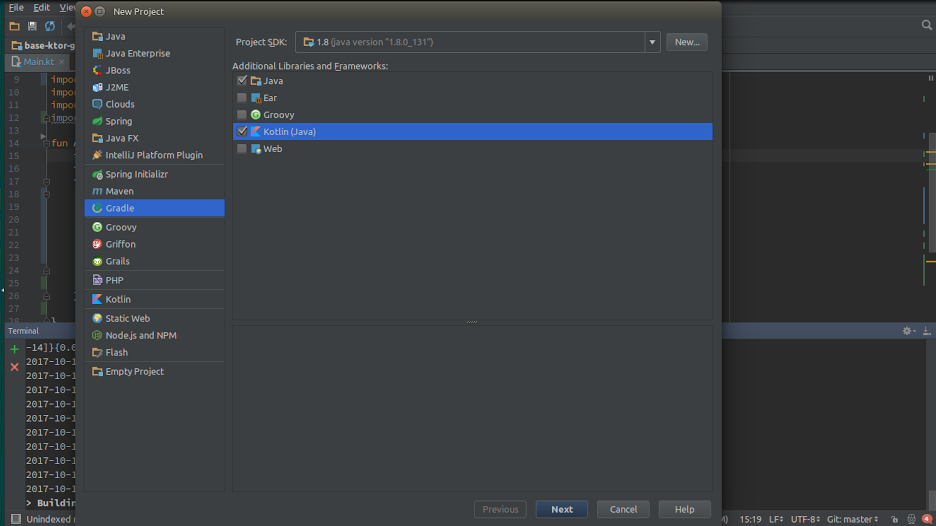Choose IntelliJ Platform Plugin type
Viewport: 936px width, 526px height.
point(155,155)
